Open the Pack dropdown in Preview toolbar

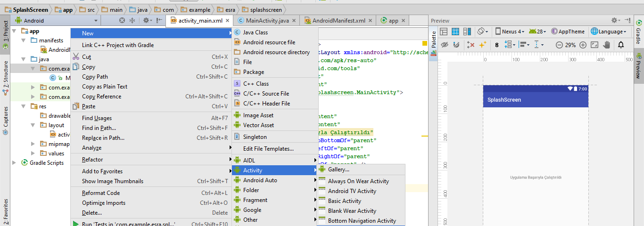click(510, 45)
